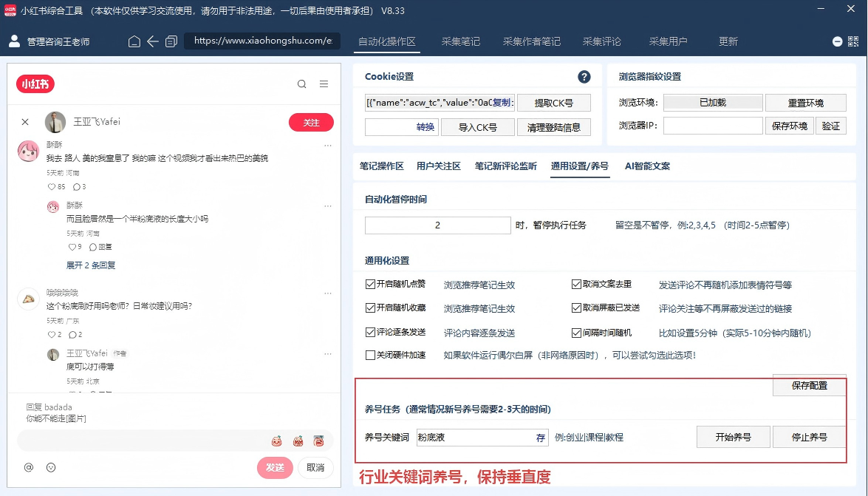868x496 pixels.
Task: Toggle 间隔时间随机 checkbox
Action: pyautogui.click(x=576, y=333)
